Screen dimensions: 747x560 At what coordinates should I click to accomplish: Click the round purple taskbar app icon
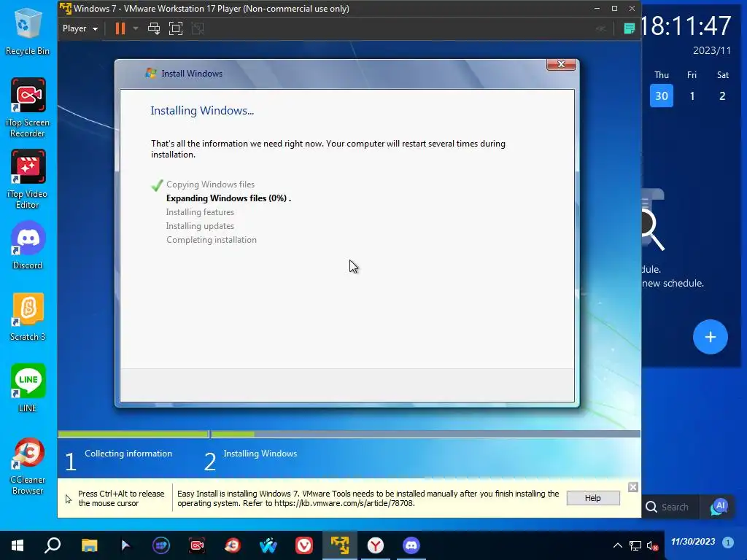pos(161,545)
